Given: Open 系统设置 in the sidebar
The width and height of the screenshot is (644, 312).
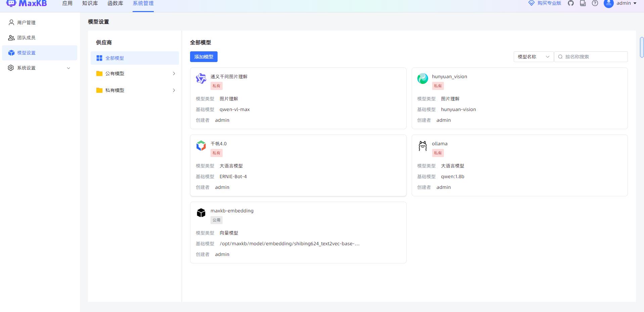Looking at the screenshot, I should [40, 68].
